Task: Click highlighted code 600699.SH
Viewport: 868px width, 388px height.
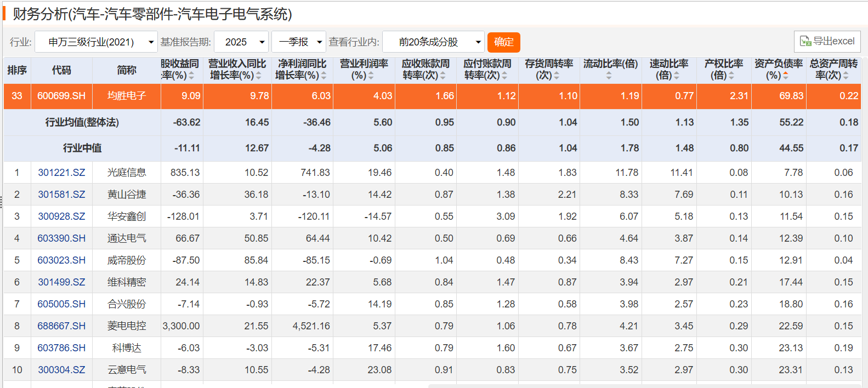Action: (x=61, y=96)
